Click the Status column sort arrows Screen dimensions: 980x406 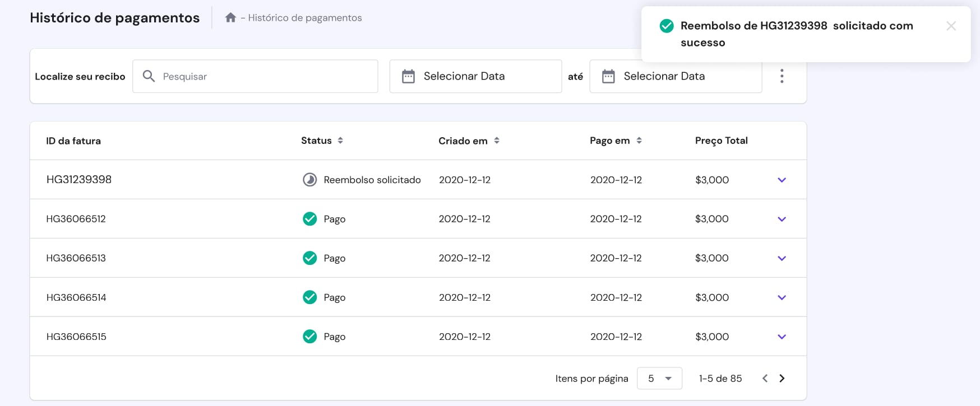(340, 141)
